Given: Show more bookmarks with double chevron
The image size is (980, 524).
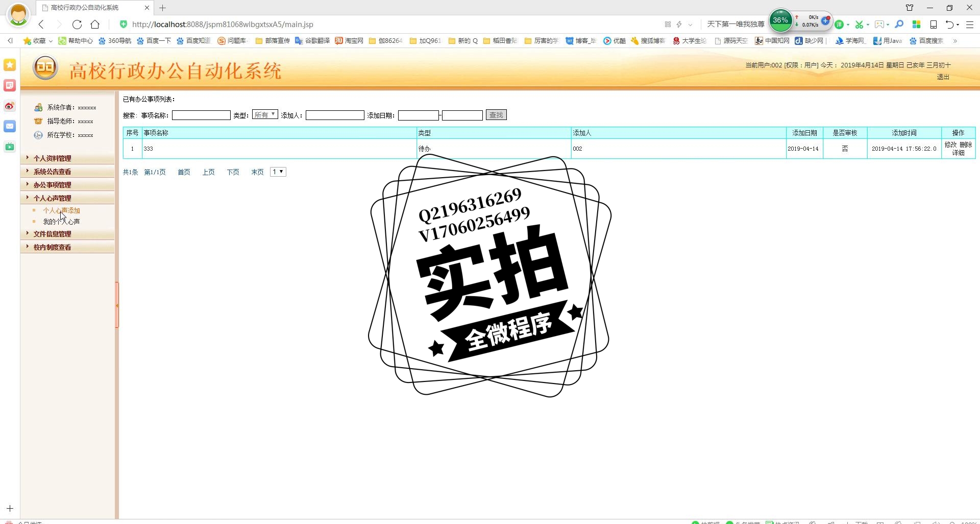Looking at the screenshot, I should pos(955,40).
